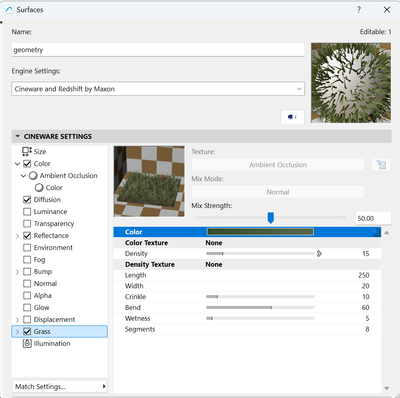Click the Mix Strength slider handle
This screenshot has width=400, height=398.
pyautogui.click(x=271, y=218)
